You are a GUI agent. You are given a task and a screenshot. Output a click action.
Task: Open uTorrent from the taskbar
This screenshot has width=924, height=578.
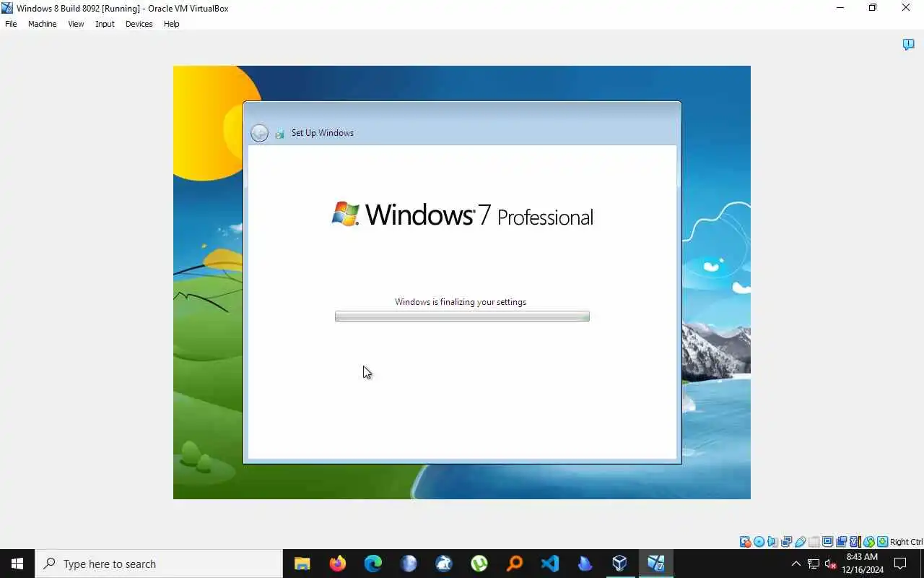click(479, 564)
